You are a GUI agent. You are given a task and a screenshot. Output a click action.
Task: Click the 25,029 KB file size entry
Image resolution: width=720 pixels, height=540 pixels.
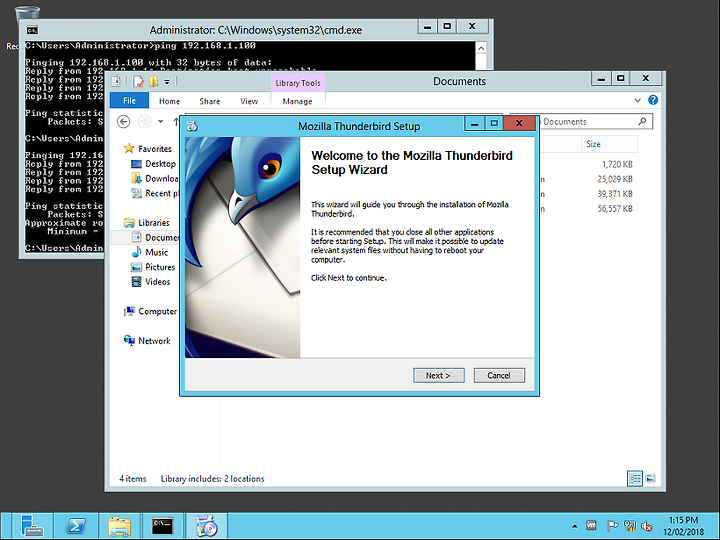[615, 179]
